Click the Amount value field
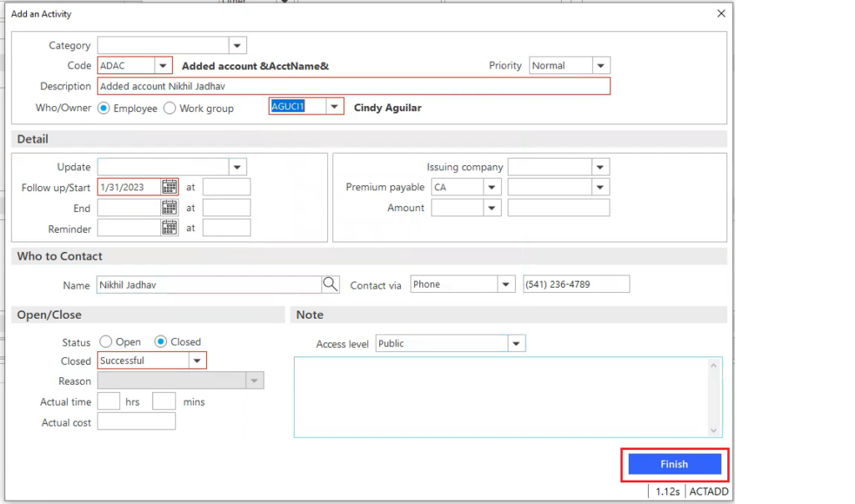The width and height of the screenshot is (855, 504). coord(559,208)
